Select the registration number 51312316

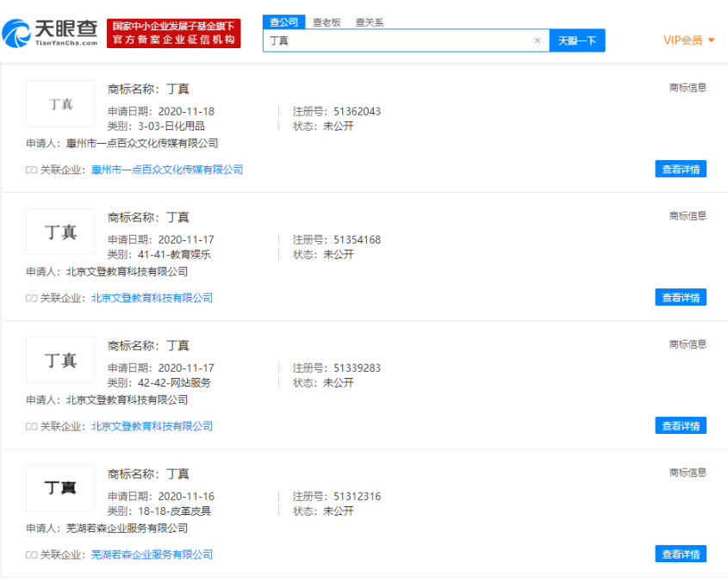pos(357,496)
